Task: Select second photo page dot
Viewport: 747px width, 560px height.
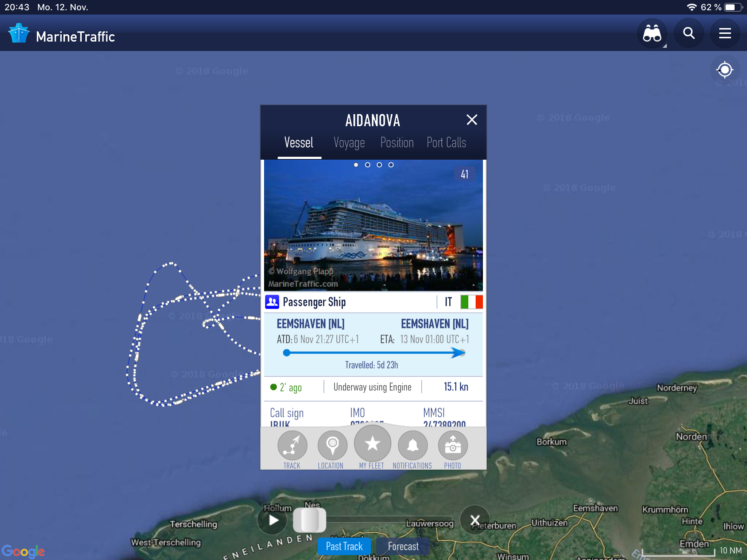Action: (x=367, y=165)
